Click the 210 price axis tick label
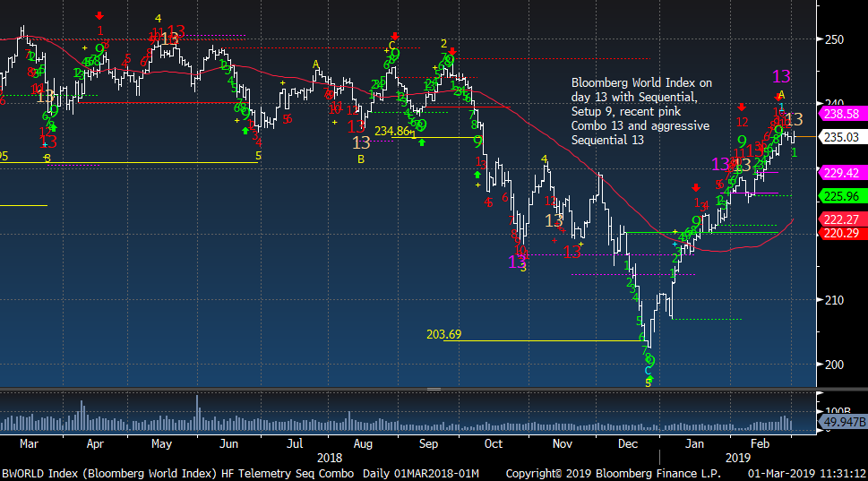Image resolution: width=868 pixels, height=481 pixels. [834, 300]
